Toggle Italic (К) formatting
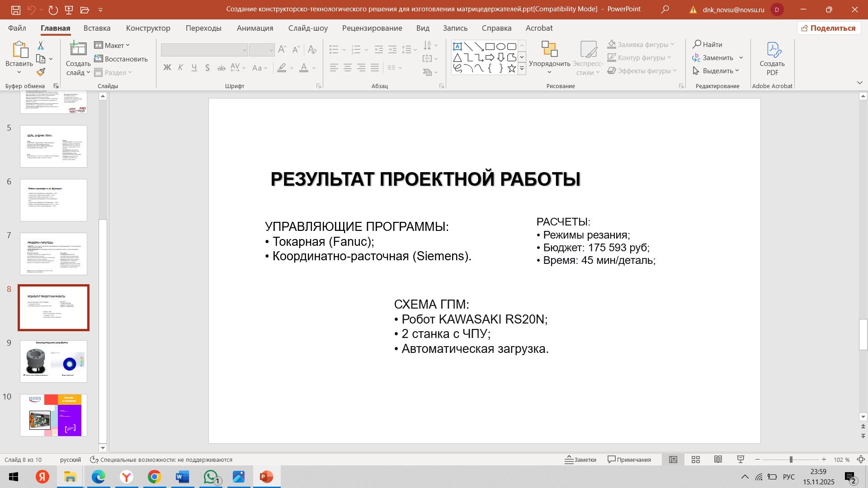The width and height of the screenshot is (868, 488). 180,68
